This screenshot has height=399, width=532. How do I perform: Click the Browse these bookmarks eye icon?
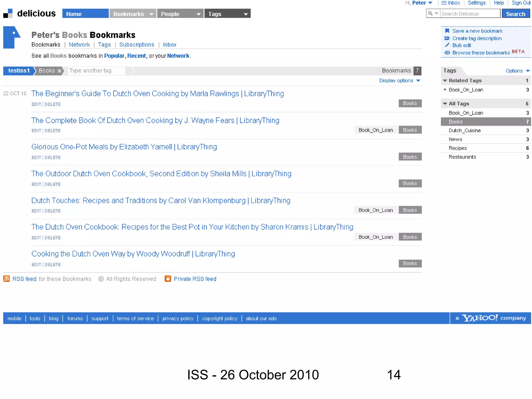(x=447, y=53)
